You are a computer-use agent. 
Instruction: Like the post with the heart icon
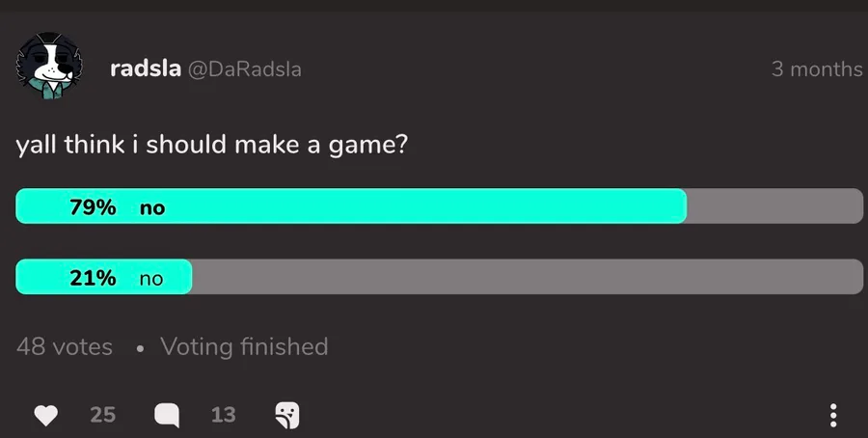[45, 415]
